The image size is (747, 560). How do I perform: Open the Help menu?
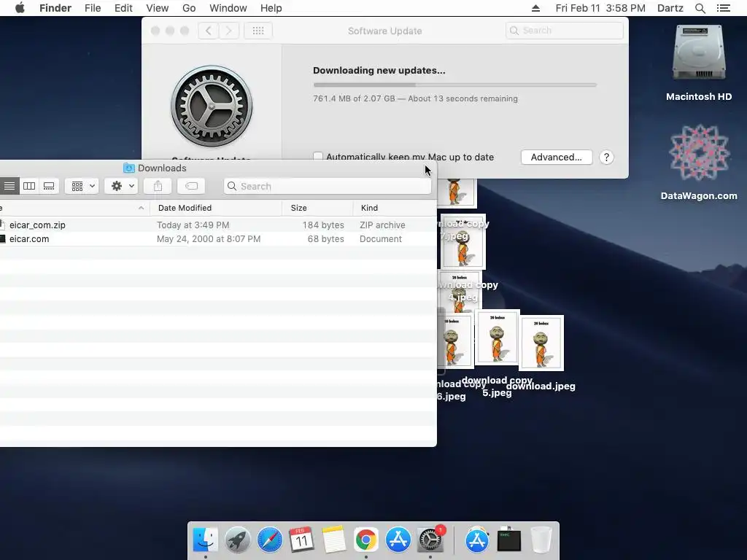[x=271, y=8]
